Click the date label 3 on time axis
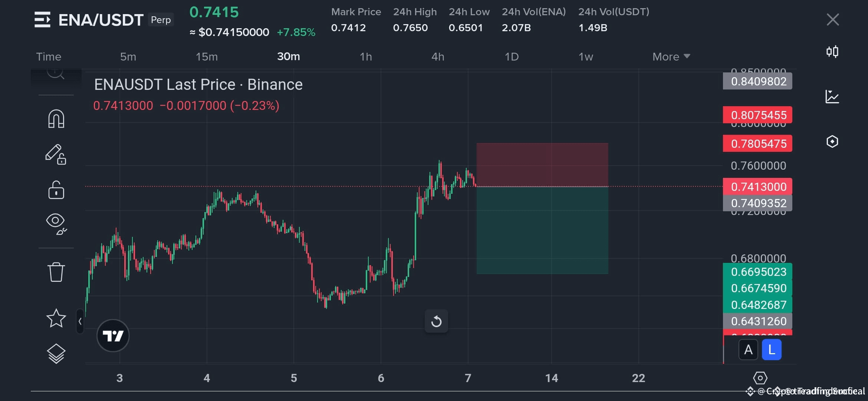This screenshot has height=401, width=868. (119, 378)
